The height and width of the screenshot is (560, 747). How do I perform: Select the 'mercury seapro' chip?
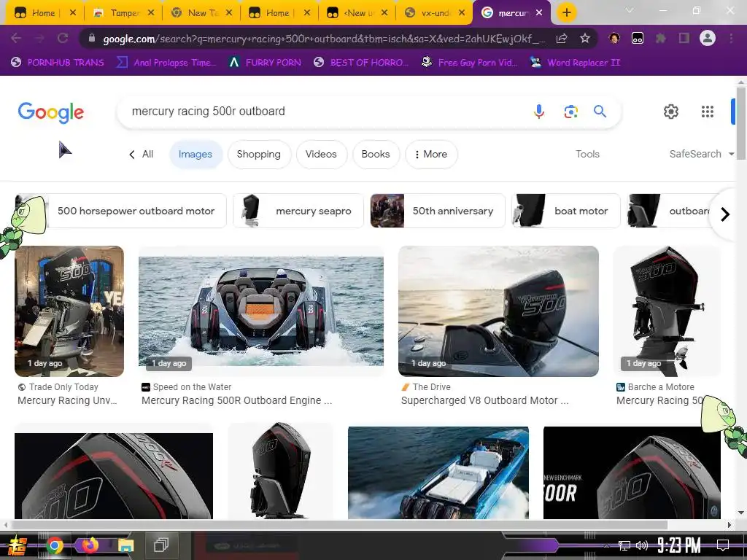point(298,211)
